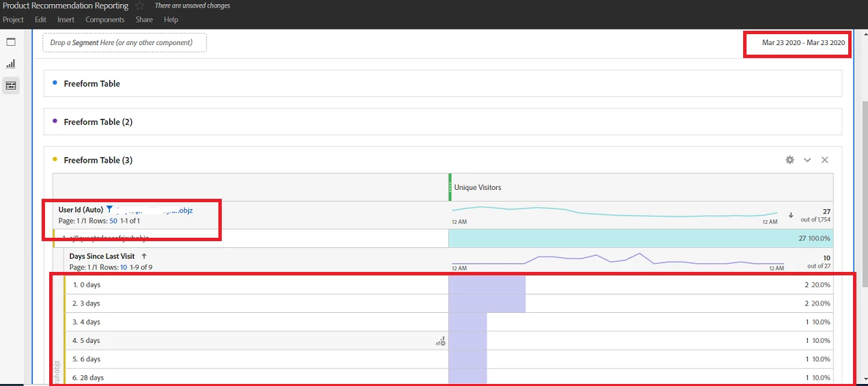Open the Share menu
The height and width of the screenshot is (386, 868).
coord(144,20)
